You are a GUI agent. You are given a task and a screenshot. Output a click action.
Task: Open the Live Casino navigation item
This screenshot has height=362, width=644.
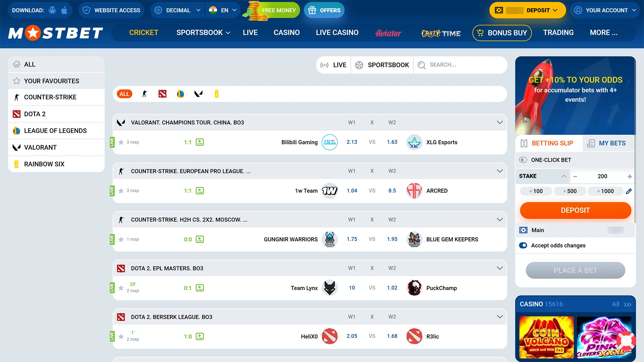[x=337, y=33]
